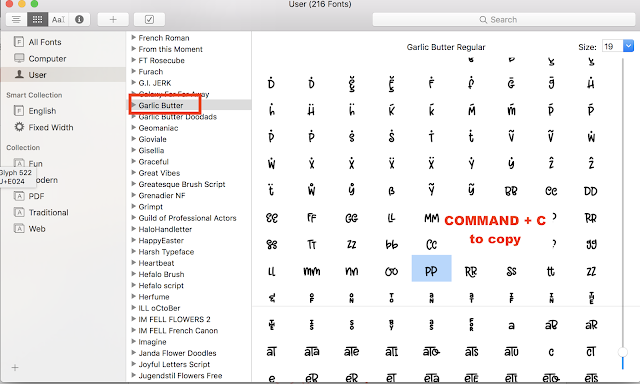Add new collection with plus button

pyautogui.click(x=15, y=368)
